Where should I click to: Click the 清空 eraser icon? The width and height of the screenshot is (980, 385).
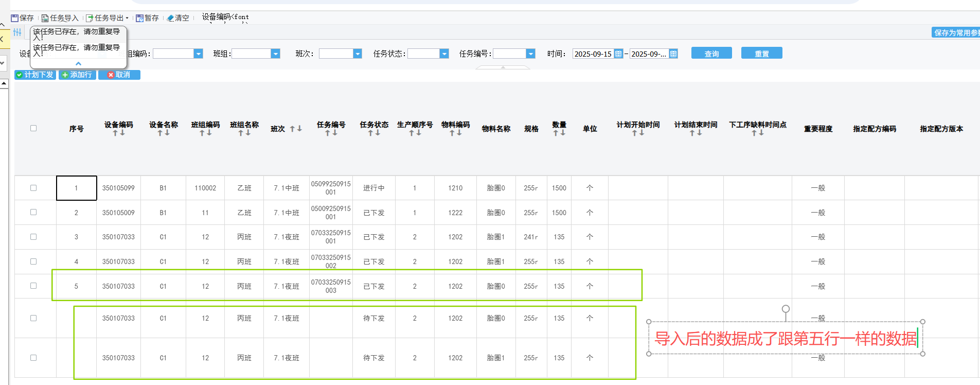(x=170, y=18)
